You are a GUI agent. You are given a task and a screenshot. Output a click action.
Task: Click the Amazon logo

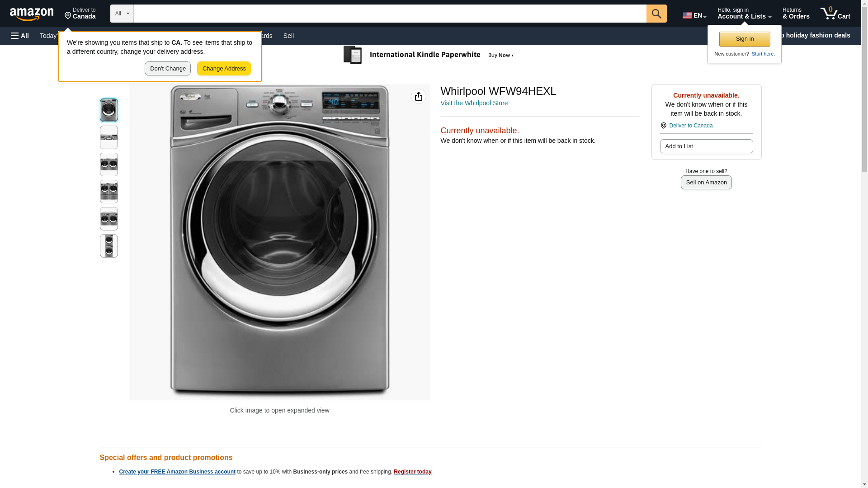point(32,14)
